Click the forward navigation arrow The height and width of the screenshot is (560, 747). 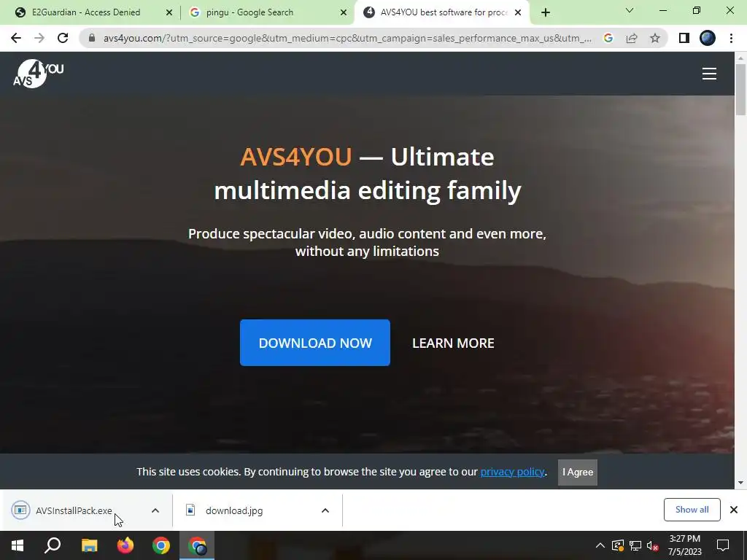click(39, 38)
